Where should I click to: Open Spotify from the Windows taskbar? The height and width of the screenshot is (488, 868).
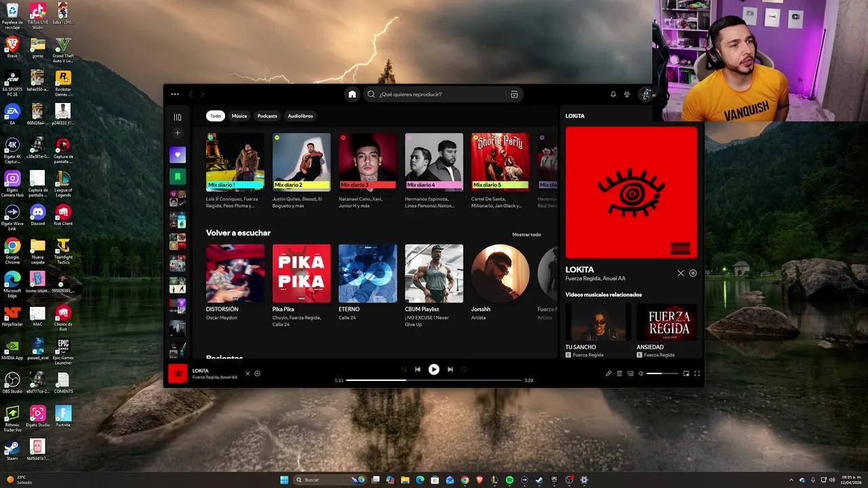tap(509, 480)
